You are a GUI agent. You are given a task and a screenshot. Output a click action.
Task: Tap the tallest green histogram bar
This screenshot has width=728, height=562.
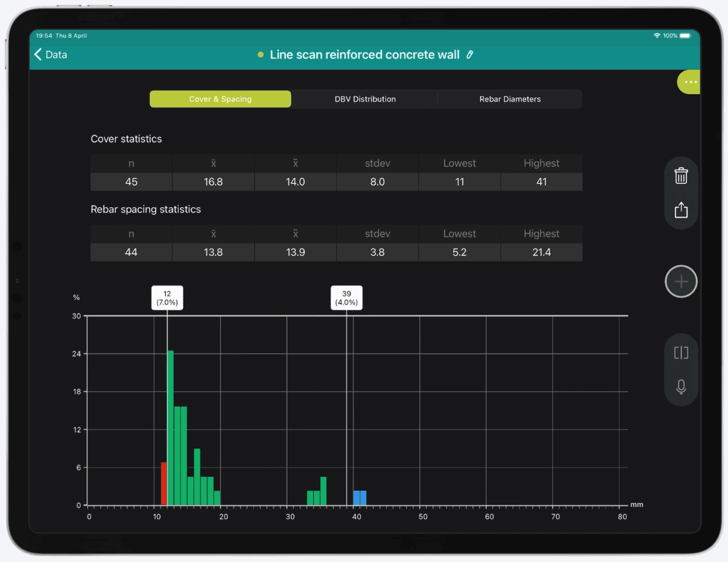[x=171, y=428]
